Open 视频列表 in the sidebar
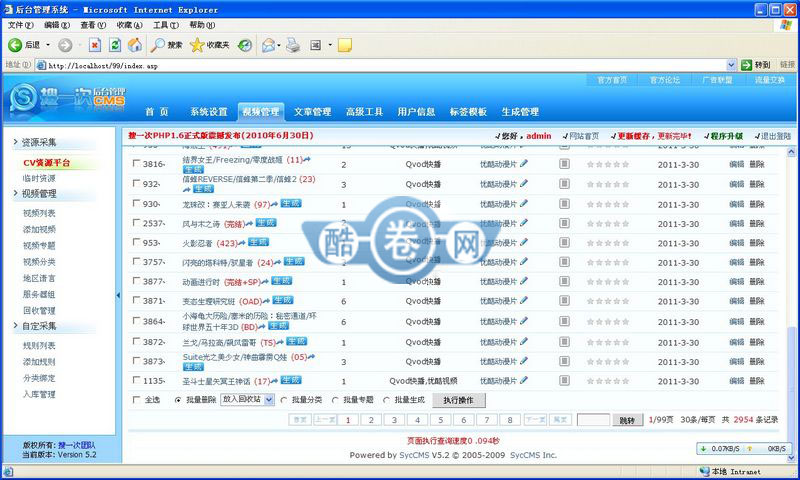 click(x=39, y=213)
